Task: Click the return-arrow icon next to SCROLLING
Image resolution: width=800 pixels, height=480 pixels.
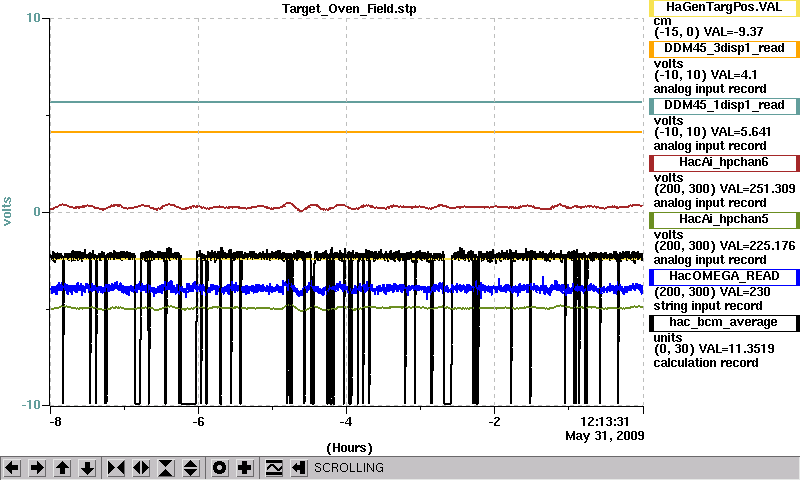Action: pyautogui.click(x=299, y=468)
